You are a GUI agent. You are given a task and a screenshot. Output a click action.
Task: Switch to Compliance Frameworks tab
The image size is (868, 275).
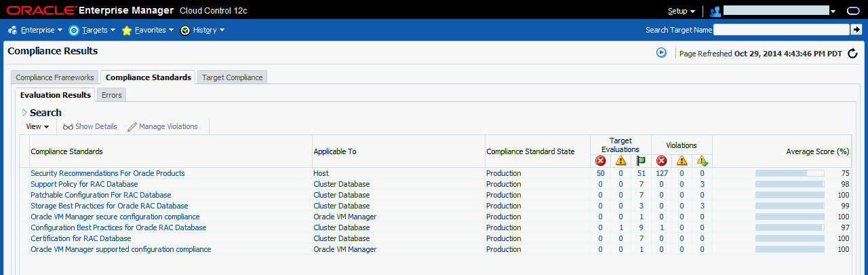point(55,77)
